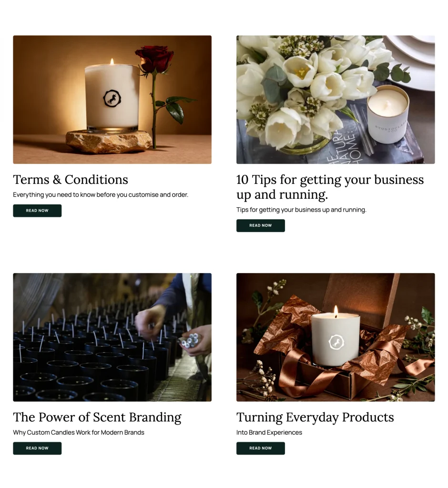Image resolution: width=448 pixels, height=488 pixels.
Task: Open the 10 Tips for business heading
Action: point(330,187)
